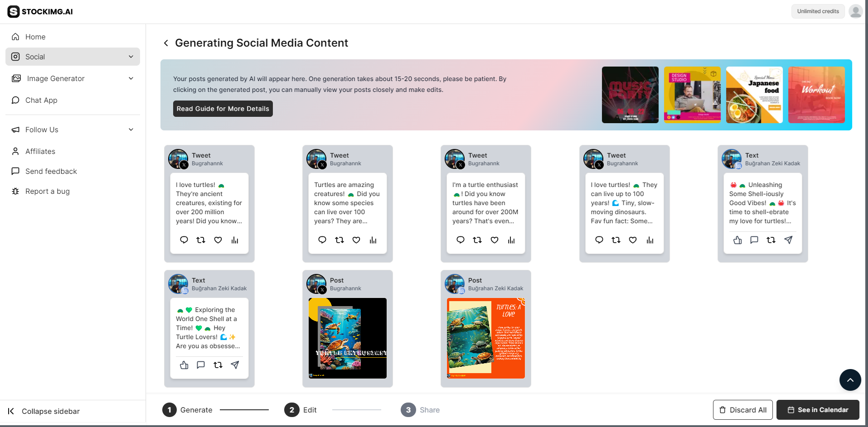The image size is (868, 427).
Task: Retweet the "Turtles are amazing creatures" tweet
Action: pos(339,240)
